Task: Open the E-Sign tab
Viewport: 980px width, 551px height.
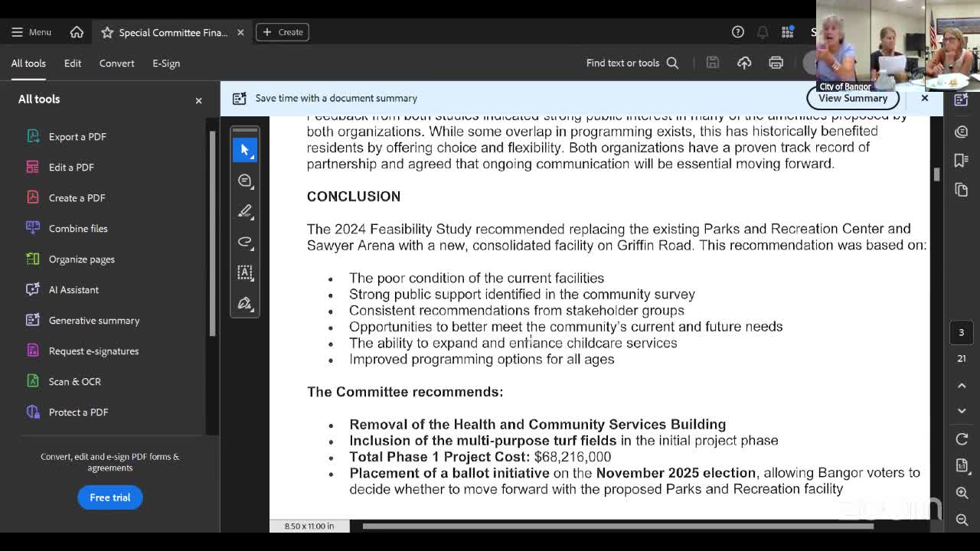Action: tap(166, 64)
